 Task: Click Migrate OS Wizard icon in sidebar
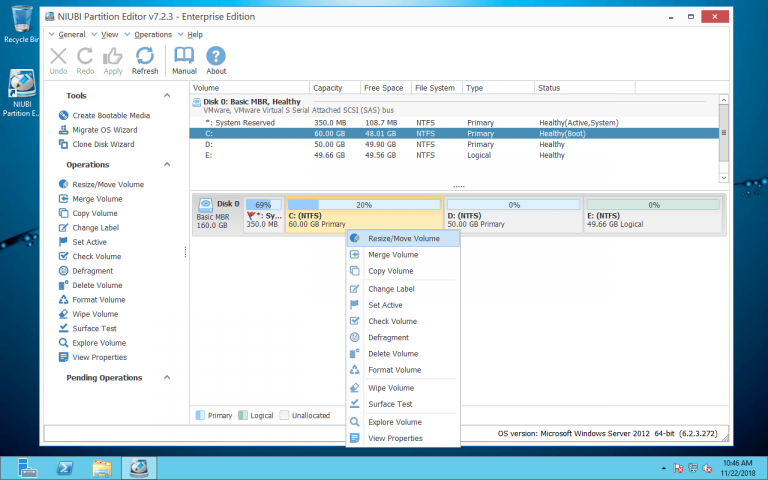pos(63,130)
